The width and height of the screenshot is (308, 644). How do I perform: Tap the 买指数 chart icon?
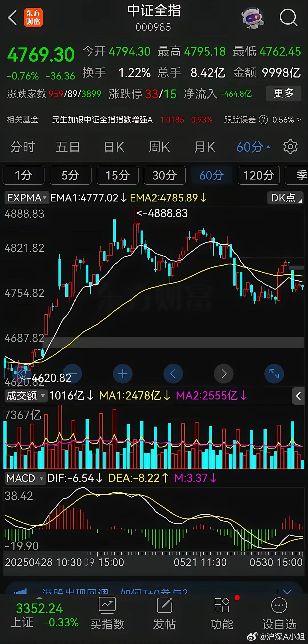coord(107,605)
